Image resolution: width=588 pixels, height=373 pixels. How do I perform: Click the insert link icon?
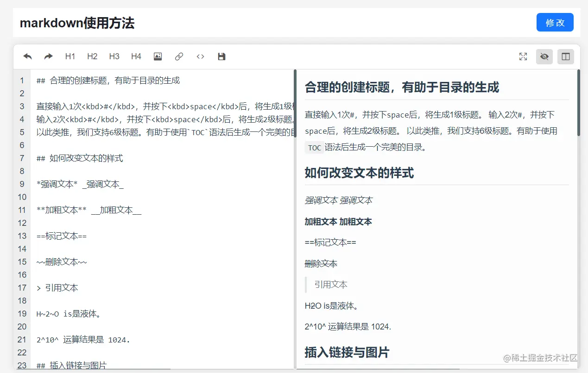click(179, 56)
